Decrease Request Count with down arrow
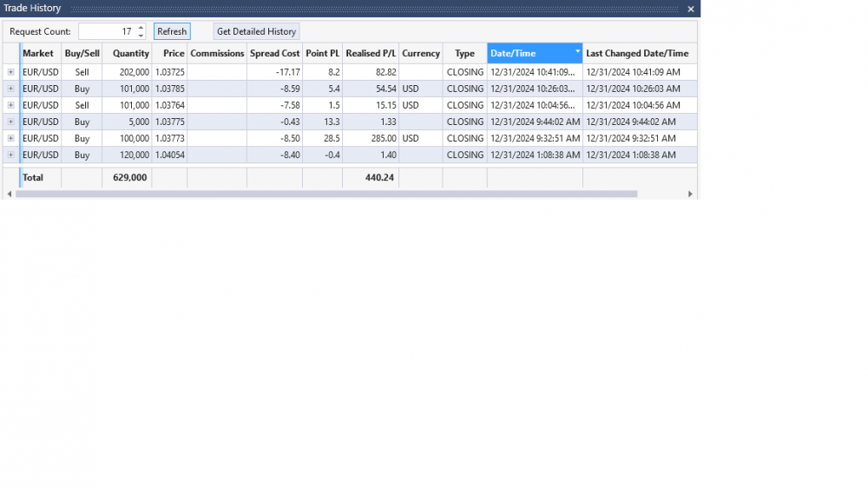This screenshot has height=488, width=868. [141, 36]
